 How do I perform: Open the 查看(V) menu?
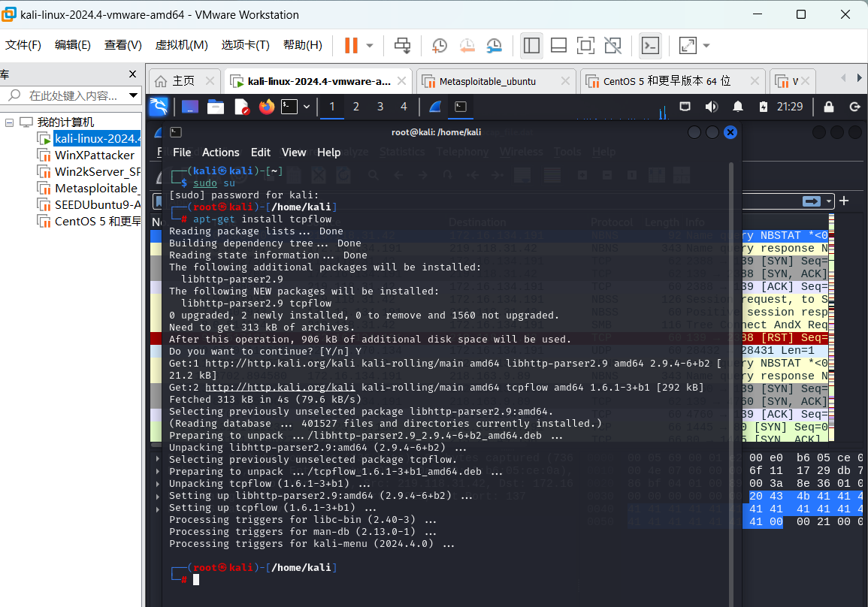(x=123, y=45)
